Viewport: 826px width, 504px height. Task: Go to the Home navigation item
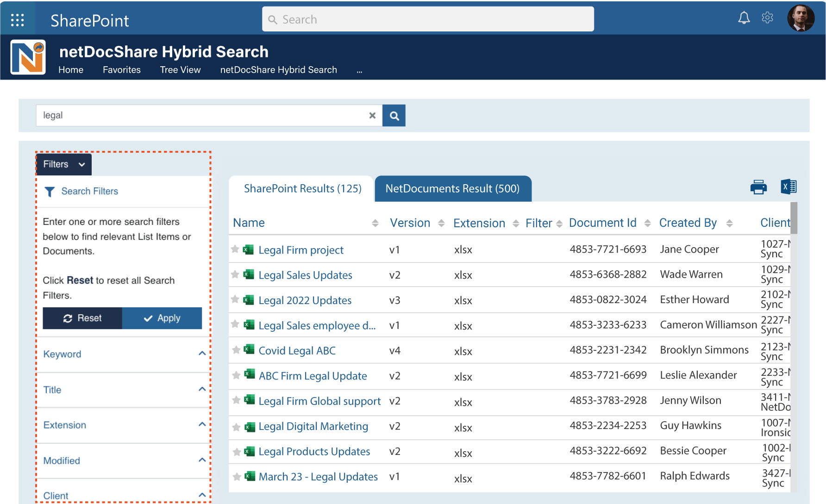click(x=71, y=70)
